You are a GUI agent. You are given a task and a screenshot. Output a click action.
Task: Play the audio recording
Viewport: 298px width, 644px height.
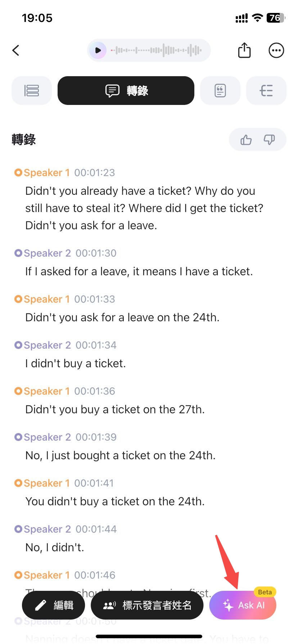point(98,50)
